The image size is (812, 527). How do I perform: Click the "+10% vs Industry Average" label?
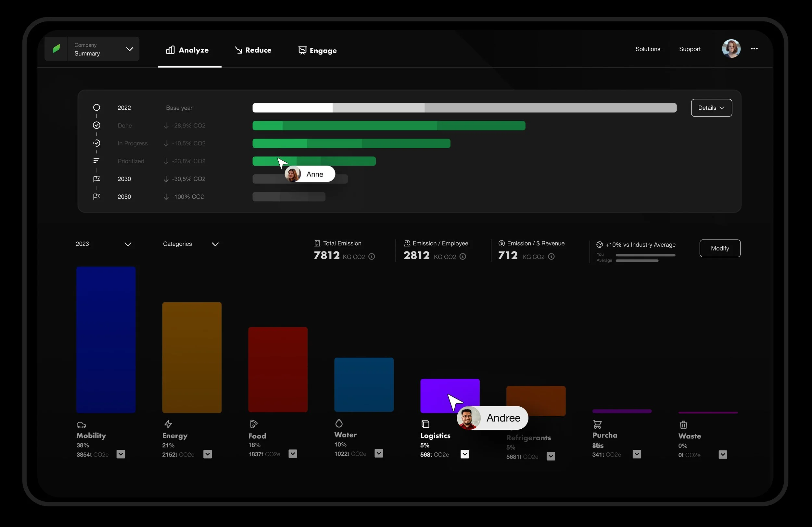pyautogui.click(x=641, y=245)
